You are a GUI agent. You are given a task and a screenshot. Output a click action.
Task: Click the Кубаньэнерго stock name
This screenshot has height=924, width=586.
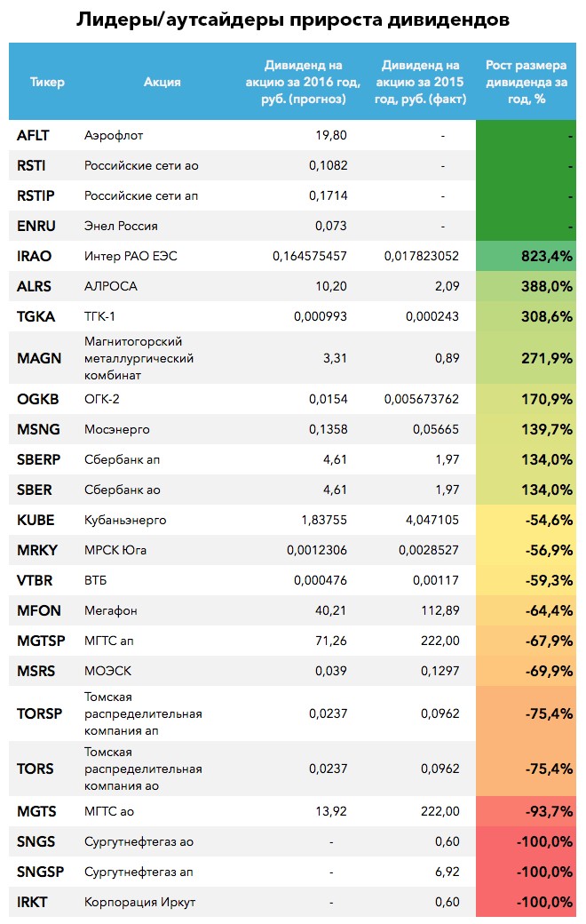[125, 521]
